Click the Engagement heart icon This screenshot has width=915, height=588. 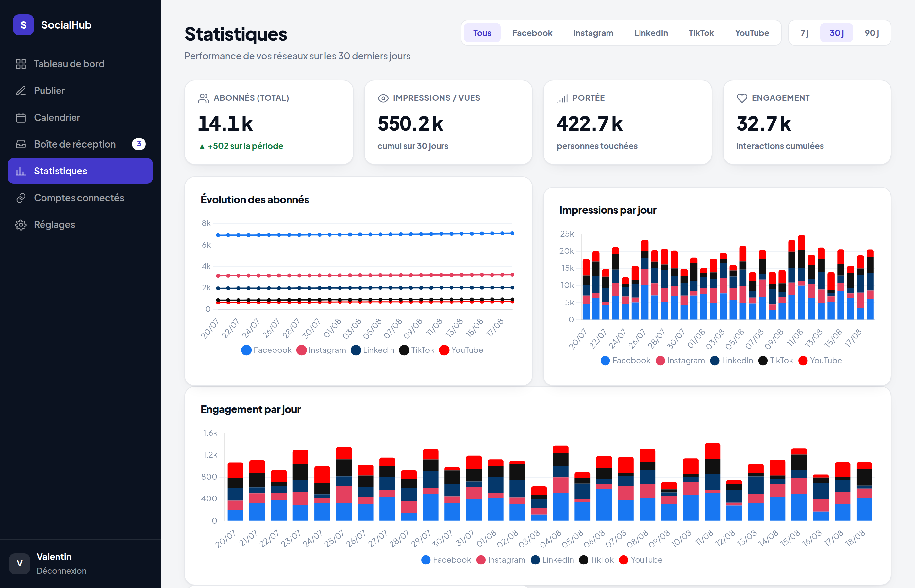point(741,98)
